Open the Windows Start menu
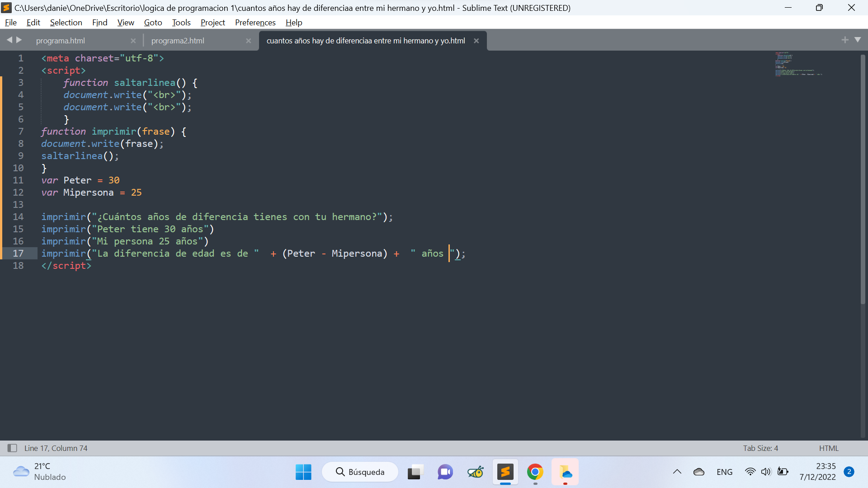Viewport: 868px width, 488px height. [x=303, y=472]
